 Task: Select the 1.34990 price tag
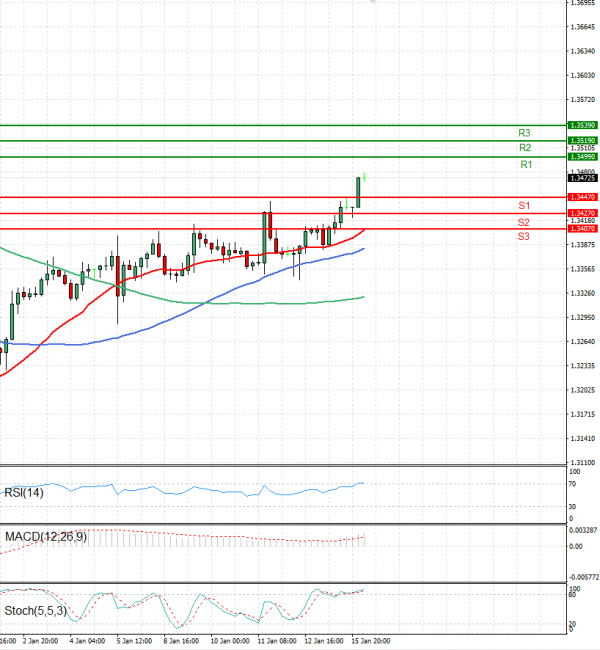pyautogui.click(x=583, y=157)
